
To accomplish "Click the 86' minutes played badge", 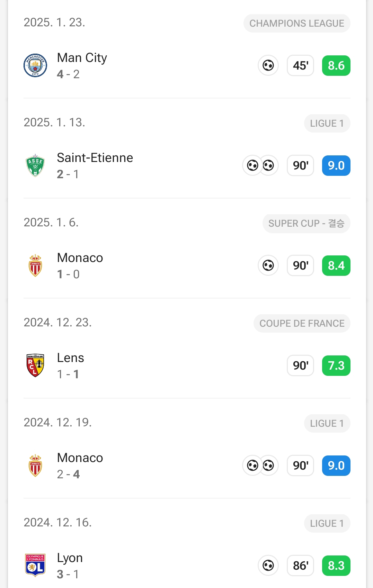I will click(x=300, y=566).
